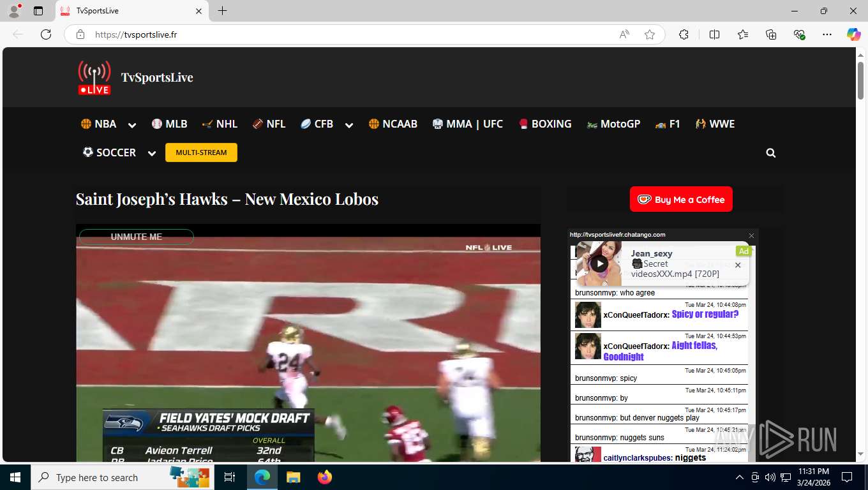Viewport: 868px width, 490px height.
Task: Open the Copilot sidebar icon
Action: pos(854,34)
